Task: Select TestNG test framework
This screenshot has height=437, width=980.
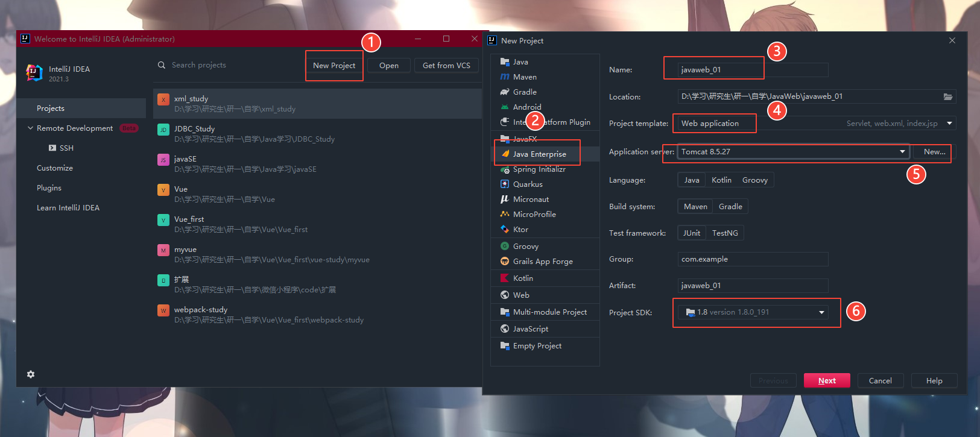Action: 725,233
